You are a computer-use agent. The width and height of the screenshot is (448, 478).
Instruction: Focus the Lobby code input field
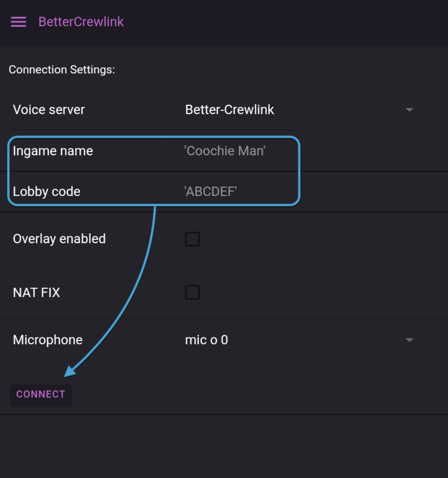click(x=211, y=191)
